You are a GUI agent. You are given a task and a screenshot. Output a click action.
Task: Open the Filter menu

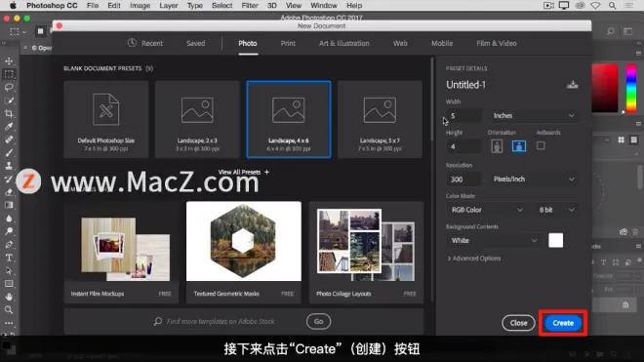tap(250, 6)
